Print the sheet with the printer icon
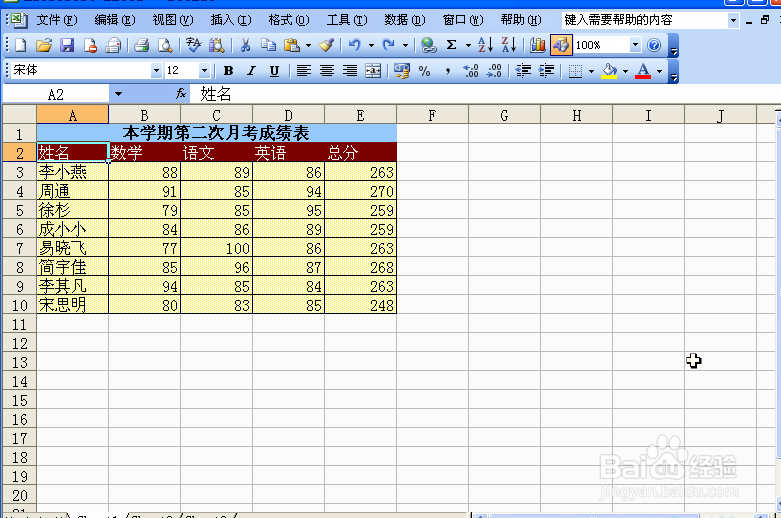The height and width of the screenshot is (518, 781). (142, 45)
